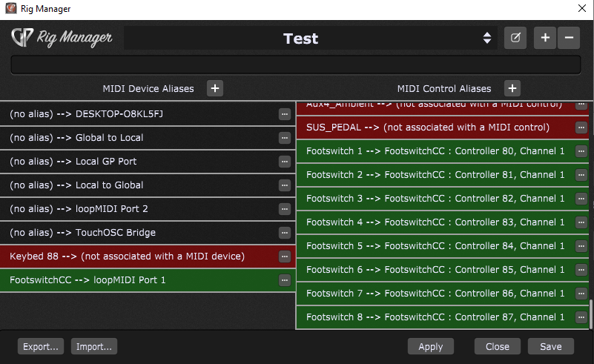Open options menu for Footswitch 1
594x364 pixels.
pos(581,151)
